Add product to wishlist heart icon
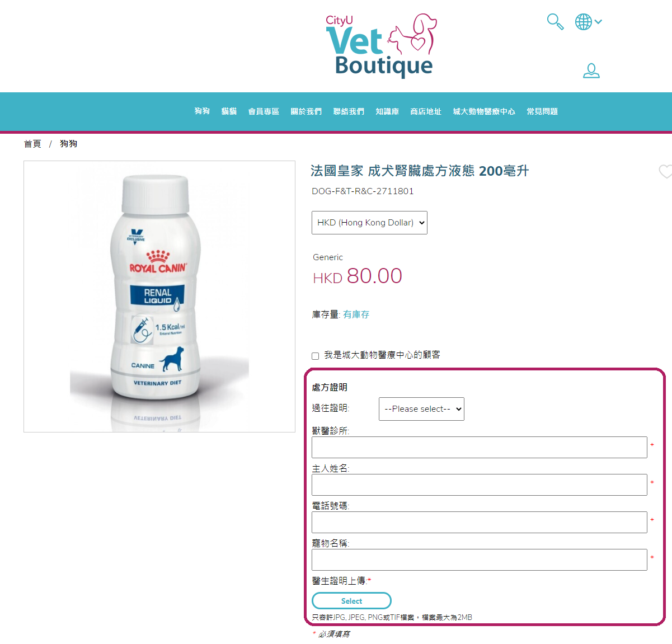Screen dimensions: 672x644 point(665,172)
